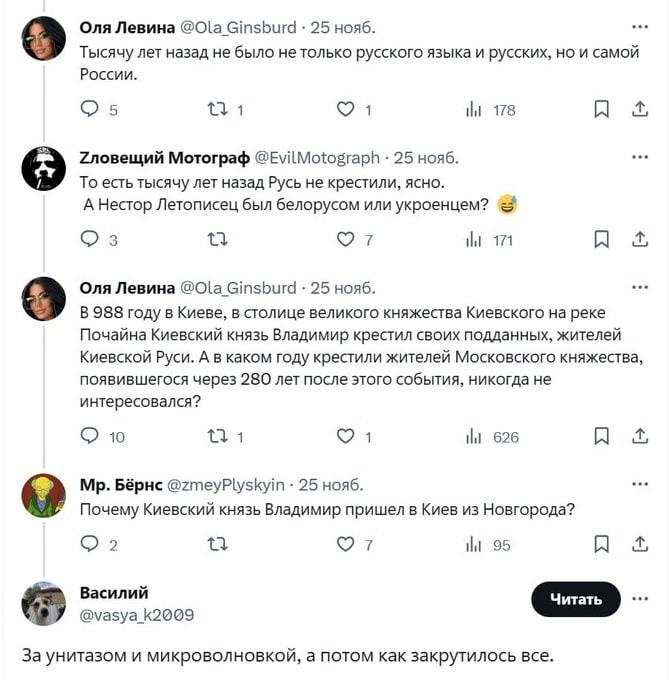
Task: Open more options on Оля Левина's first tweet
Action: pyautogui.click(x=639, y=27)
